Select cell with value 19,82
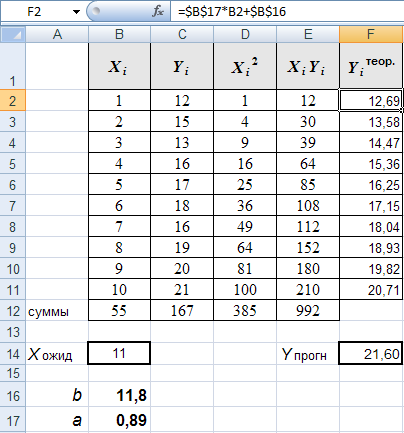The height and width of the screenshot is (433, 404). point(371,269)
